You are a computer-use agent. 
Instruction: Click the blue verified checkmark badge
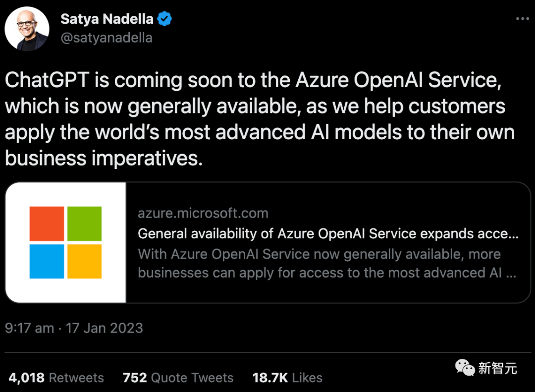tap(164, 19)
